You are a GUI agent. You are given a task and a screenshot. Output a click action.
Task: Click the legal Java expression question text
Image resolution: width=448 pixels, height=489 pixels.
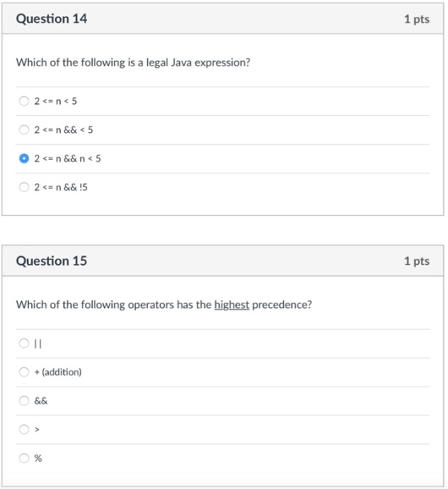(133, 62)
